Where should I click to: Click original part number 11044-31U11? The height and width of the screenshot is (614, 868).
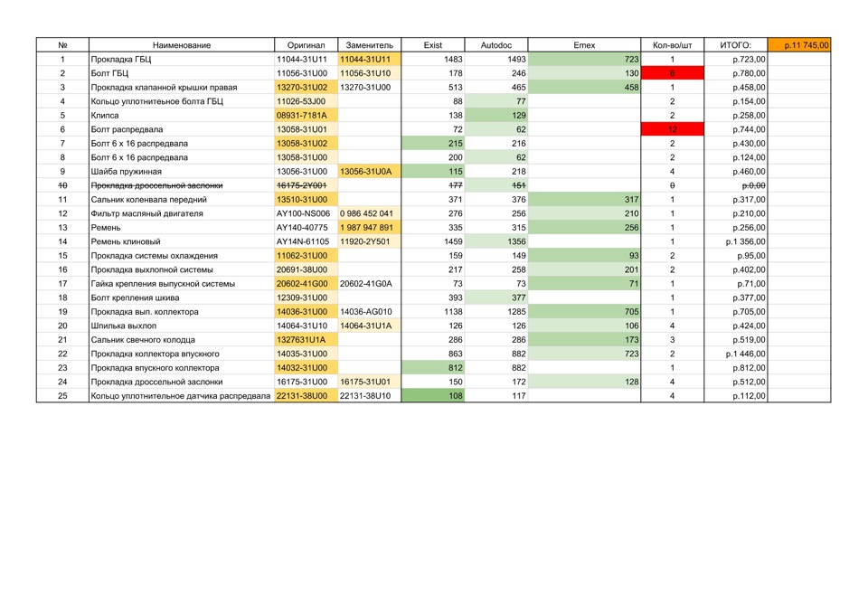point(306,60)
